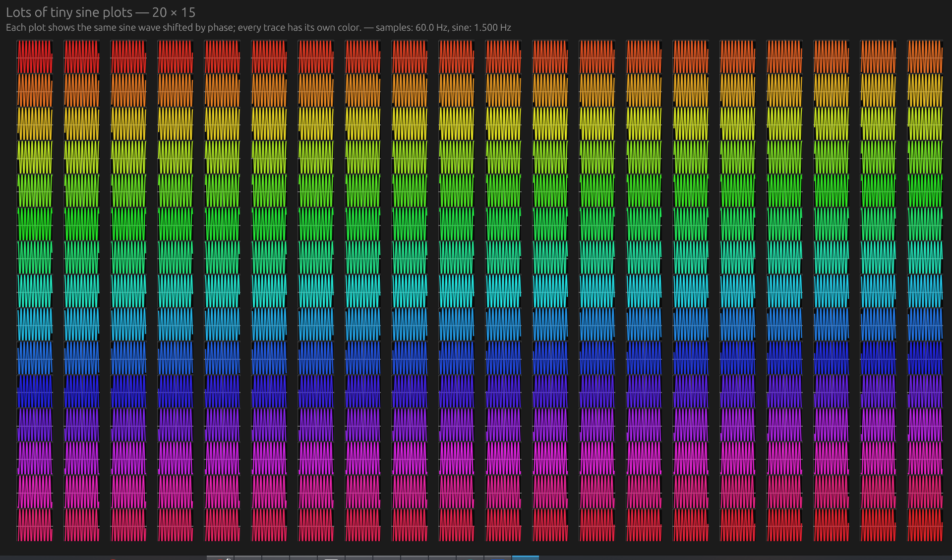This screenshot has height=560, width=952.
Task: Select the second plot in the top red row
Action: 82,56
